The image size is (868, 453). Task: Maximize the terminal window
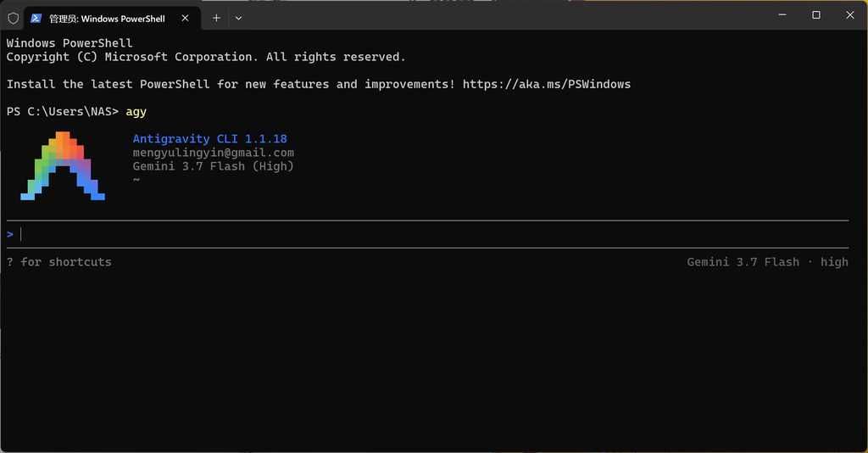816,15
